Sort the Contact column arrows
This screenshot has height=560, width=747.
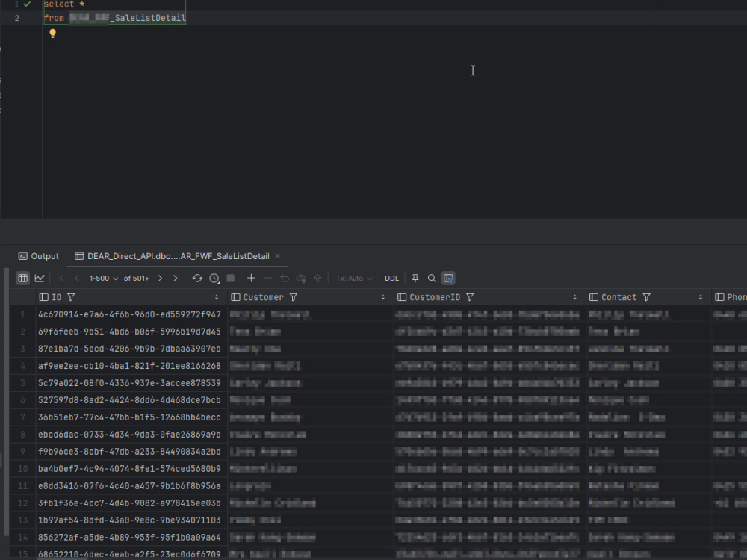pos(701,297)
